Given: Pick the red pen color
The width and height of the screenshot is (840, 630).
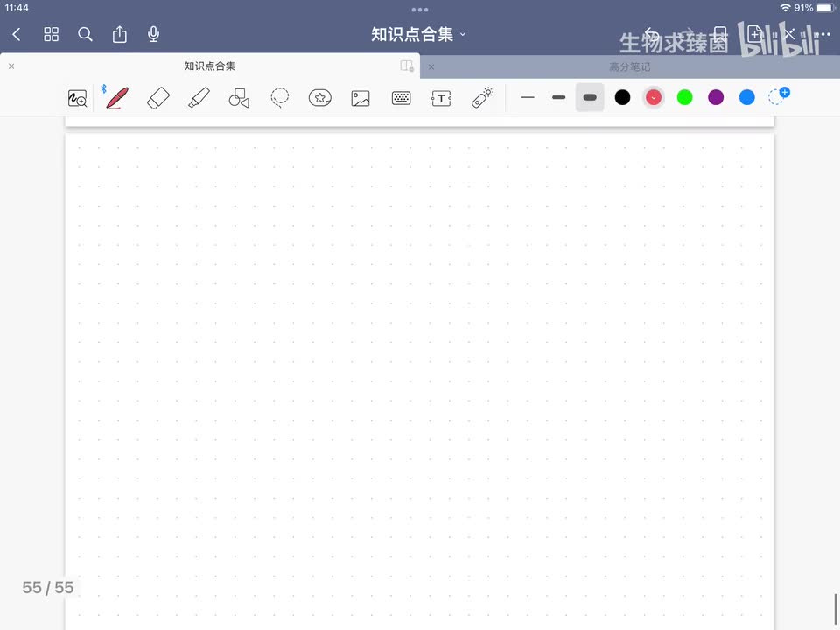Looking at the screenshot, I should [x=654, y=97].
